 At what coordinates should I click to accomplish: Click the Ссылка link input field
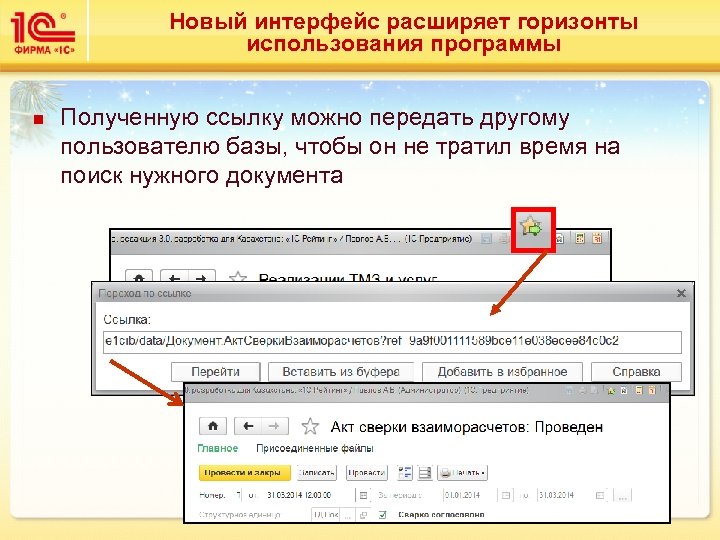392,342
